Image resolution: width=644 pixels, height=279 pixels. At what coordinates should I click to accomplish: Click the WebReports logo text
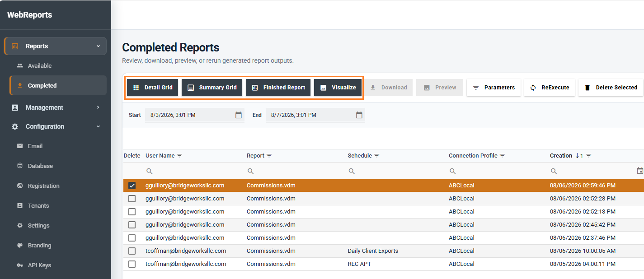click(x=30, y=15)
